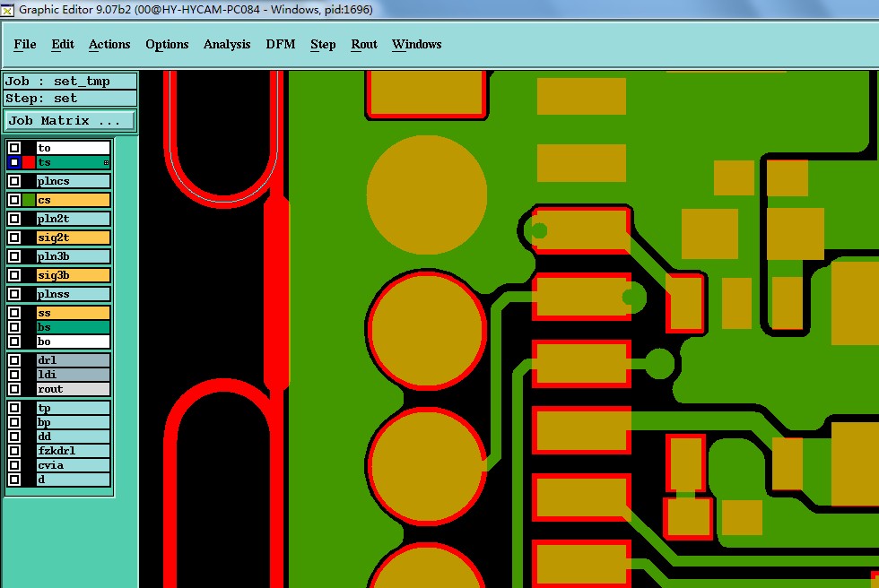This screenshot has width=879, height=588.
Task: Toggle the checkbox for layer bp
Action: click(x=14, y=422)
